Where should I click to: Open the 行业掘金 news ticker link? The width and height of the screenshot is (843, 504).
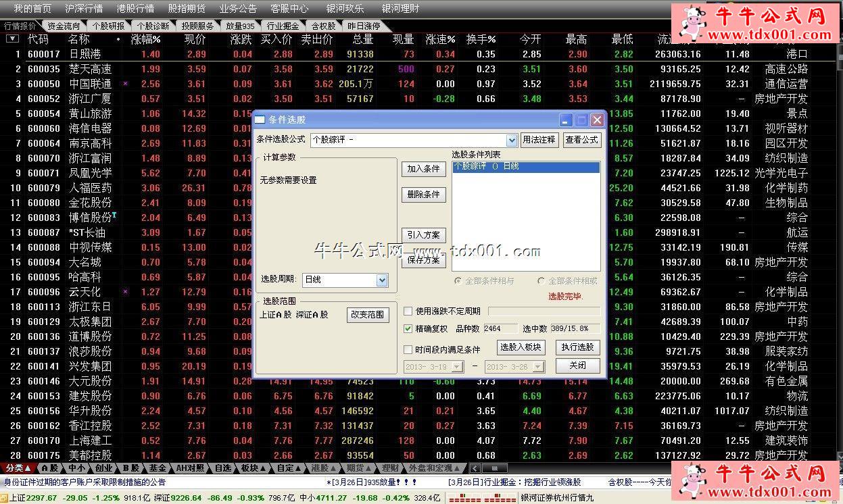tap(514, 482)
